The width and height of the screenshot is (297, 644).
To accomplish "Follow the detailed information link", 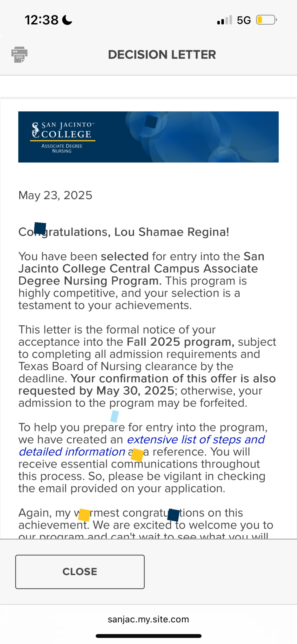I will (72, 452).
